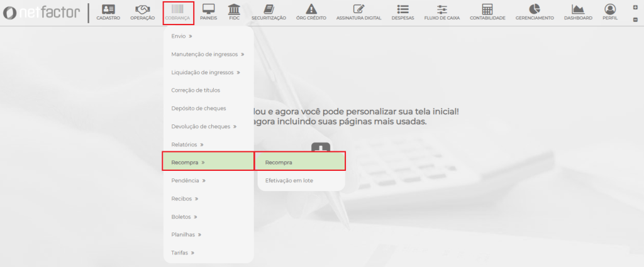Choose Recompra in the submenu
Screen dimensions: 644x267
[x=300, y=163]
